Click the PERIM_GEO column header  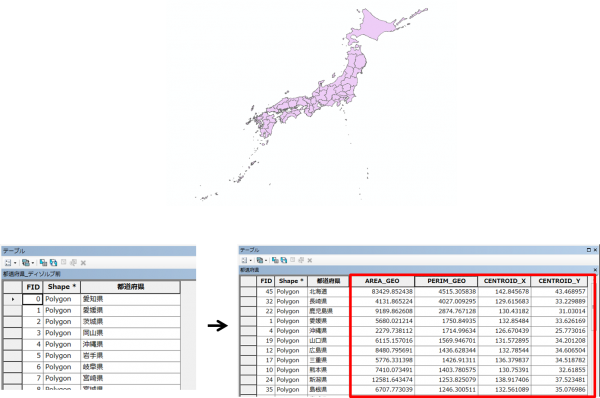(x=447, y=281)
